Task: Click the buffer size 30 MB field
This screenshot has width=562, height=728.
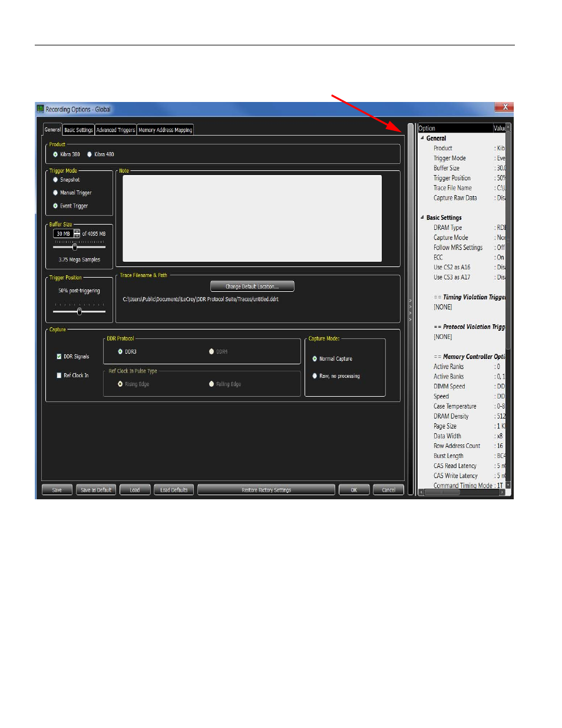Action: tap(63, 233)
